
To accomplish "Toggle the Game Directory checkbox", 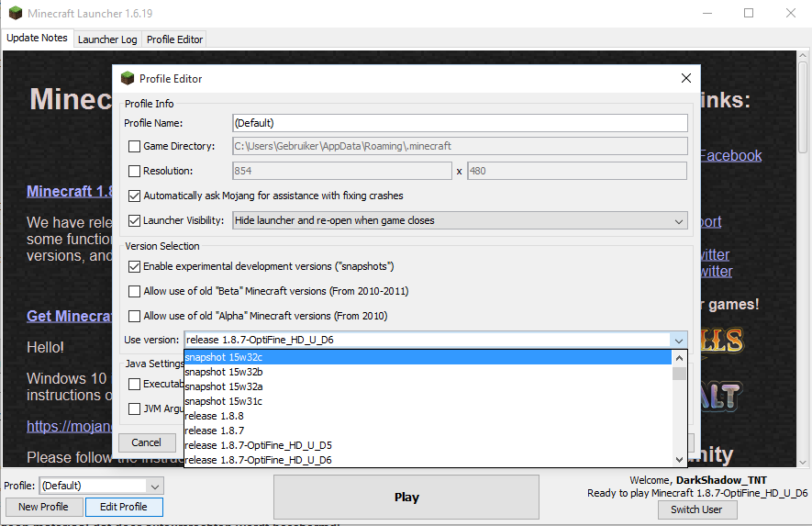I will (134, 146).
